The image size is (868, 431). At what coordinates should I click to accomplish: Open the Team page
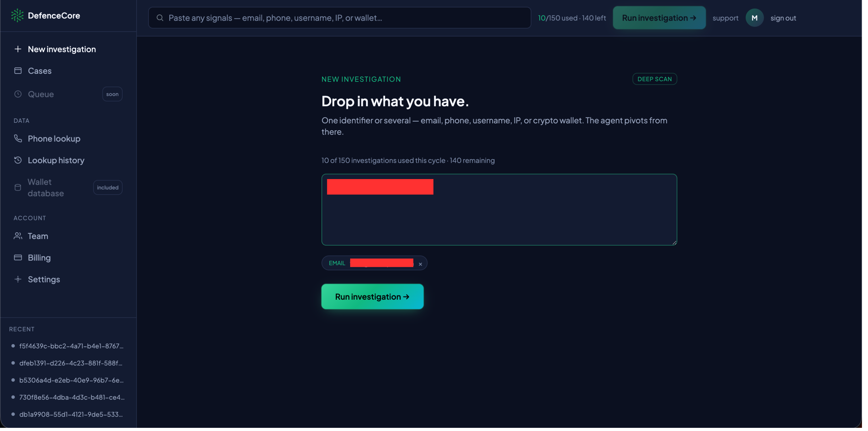(69, 237)
